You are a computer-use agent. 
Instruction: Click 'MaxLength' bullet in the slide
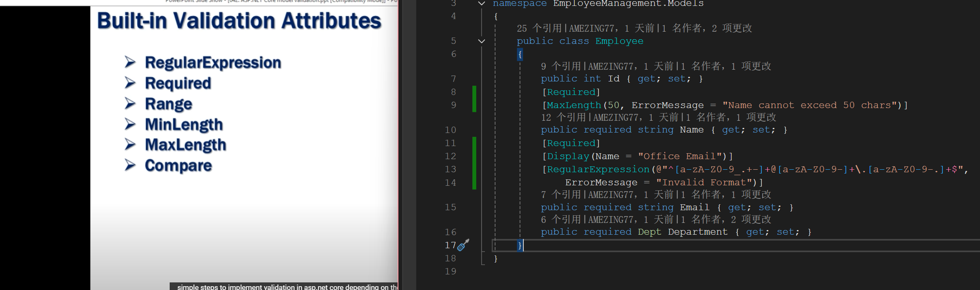point(185,145)
